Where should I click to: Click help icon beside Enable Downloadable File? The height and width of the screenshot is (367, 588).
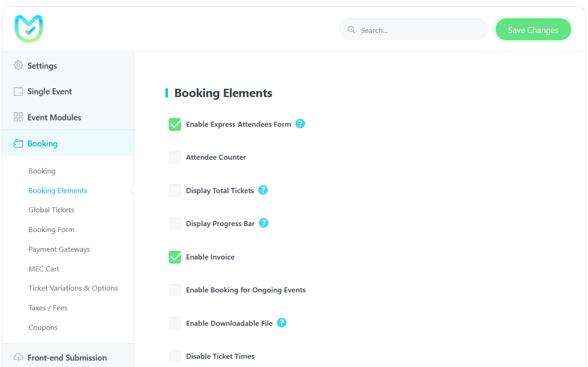282,323
